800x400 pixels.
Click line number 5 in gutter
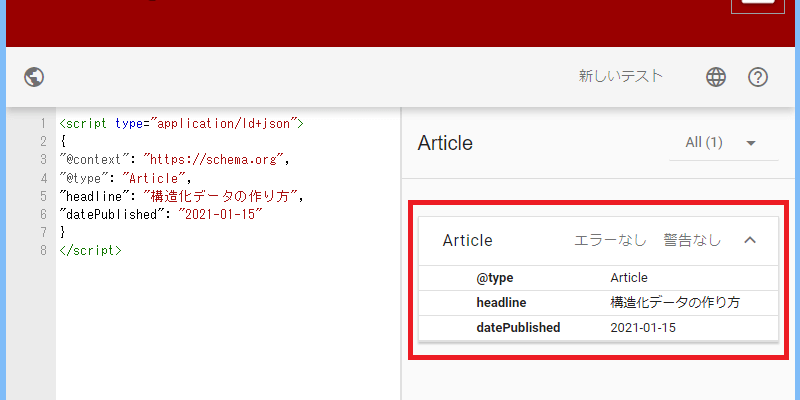[x=43, y=196]
